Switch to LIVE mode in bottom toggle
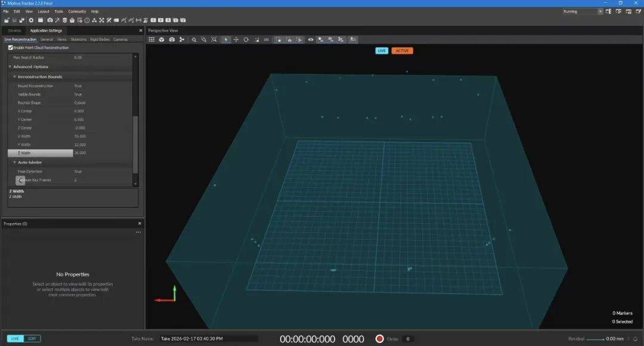Image resolution: width=644 pixels, height=346 pixels. [15, 339]
